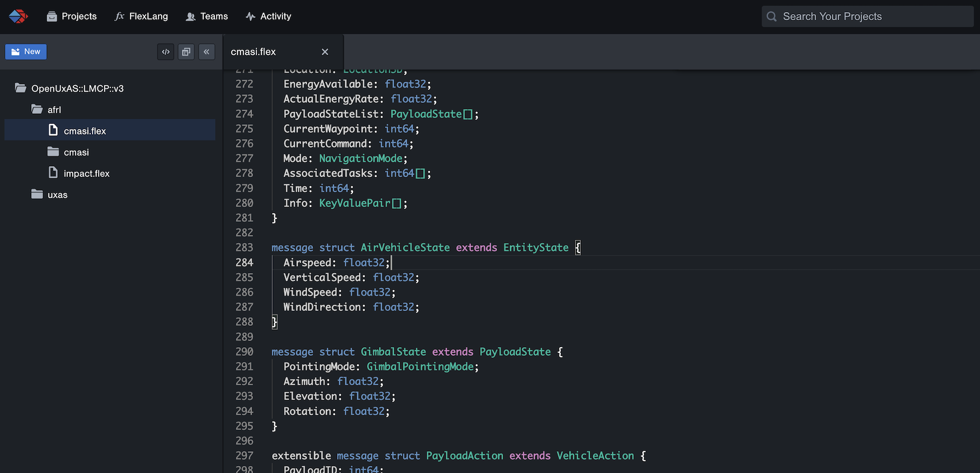Expand the cmasi folder
The width and height of the screenshot is (980, 473).
coord(68,152)
